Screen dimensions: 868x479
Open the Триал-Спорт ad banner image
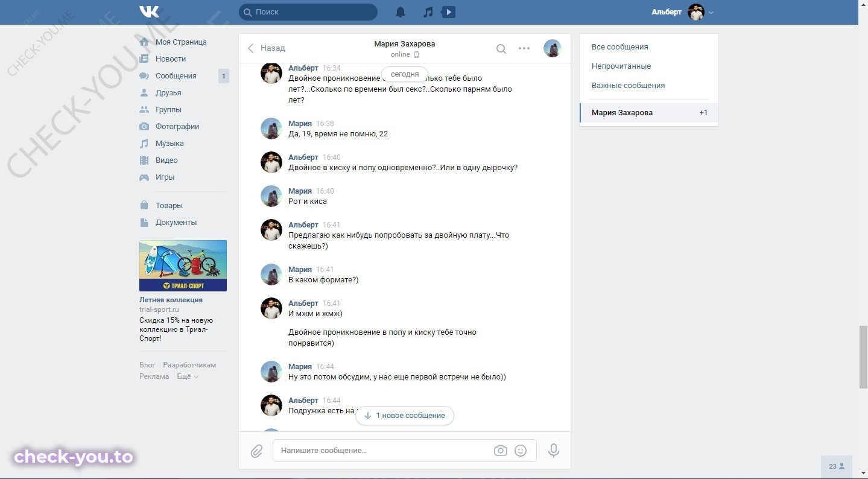[183, 265]
